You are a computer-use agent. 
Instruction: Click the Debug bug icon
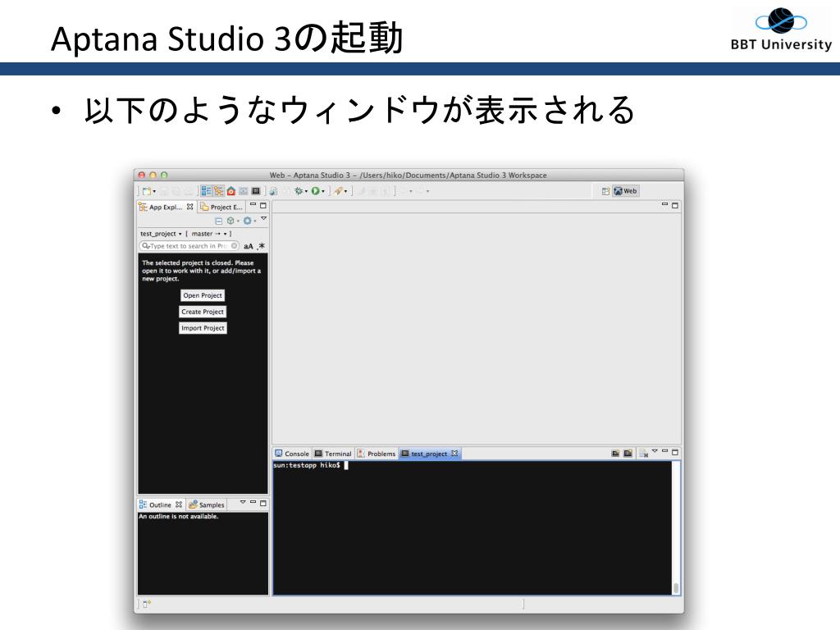coord(299,191)
